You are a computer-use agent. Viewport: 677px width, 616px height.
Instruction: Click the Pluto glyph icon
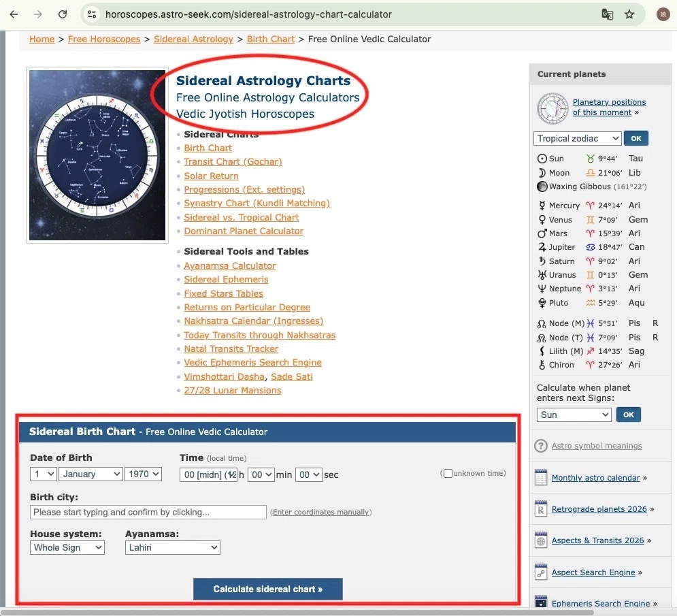(x=542, y=303)
